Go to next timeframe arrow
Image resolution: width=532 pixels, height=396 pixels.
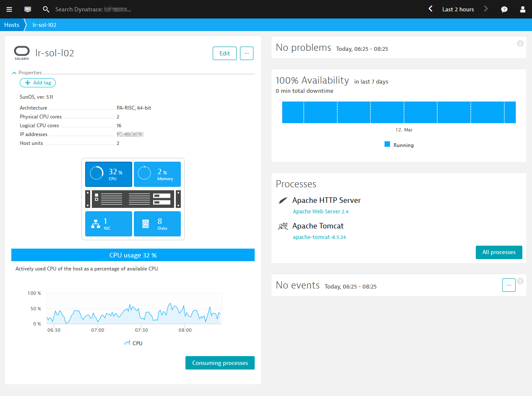486,9
